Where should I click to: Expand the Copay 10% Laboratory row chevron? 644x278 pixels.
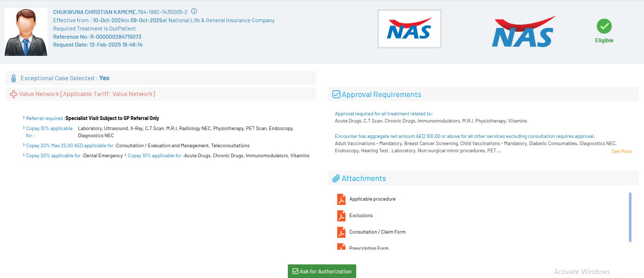point(24,128)
